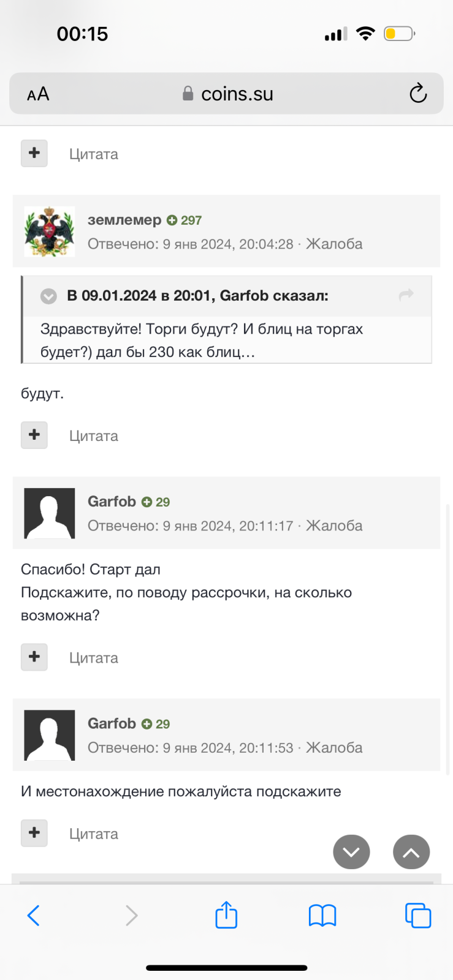Viewport: 453px width, 980px height.
Task: Toggle multiquote plus on Garfob's 20:11:53 post
Action: click(34, 833)
